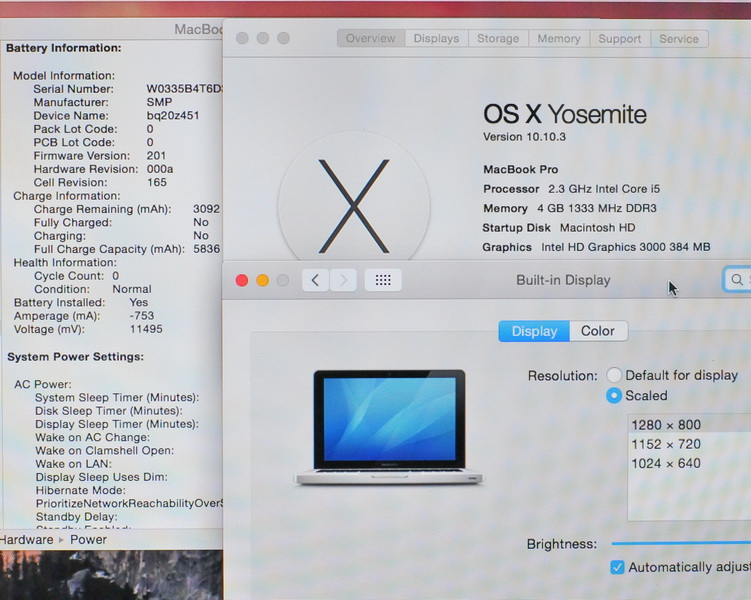Open the Service tab
The image size is (751, 600).
(x=679, y=38)
